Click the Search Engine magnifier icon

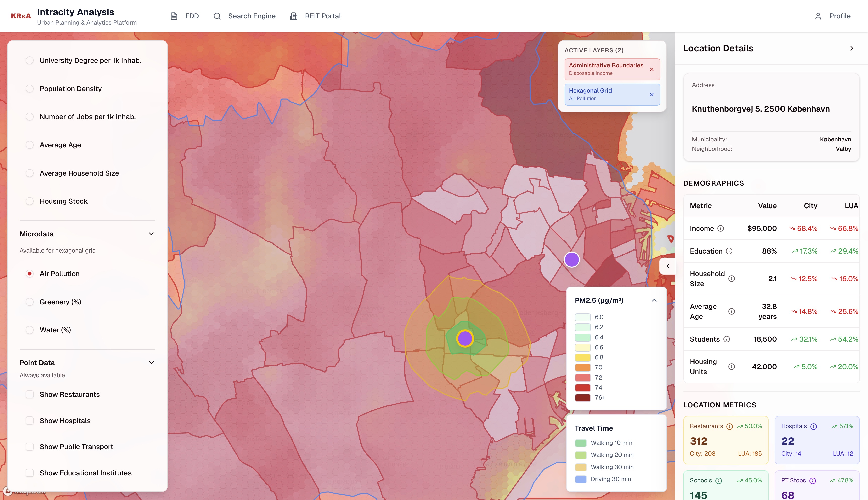217,16
